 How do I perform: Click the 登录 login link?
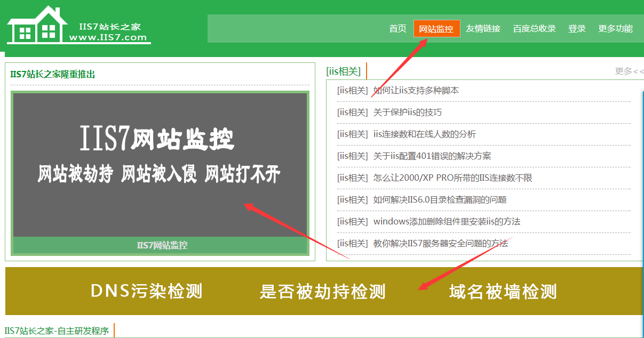(577, 29)
